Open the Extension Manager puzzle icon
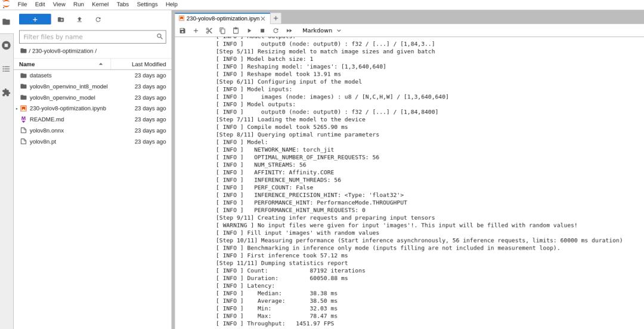This screenshot has width=644, height=329. pyautogui.click(x=7, y=93)
